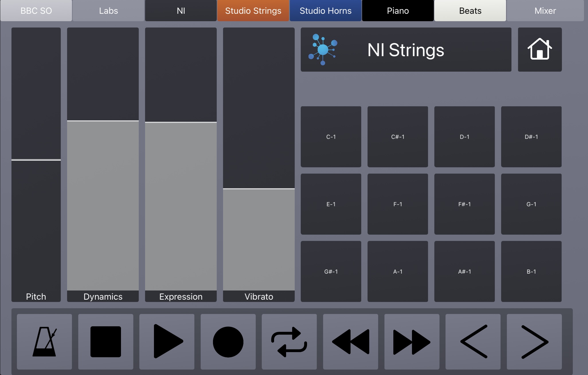Go home with the house icon
This screenshot has height=375, width=588.
coord(540,50)
